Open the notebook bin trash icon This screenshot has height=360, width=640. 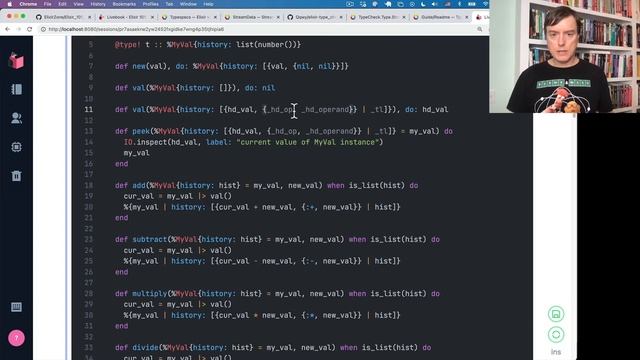(16, 176)
